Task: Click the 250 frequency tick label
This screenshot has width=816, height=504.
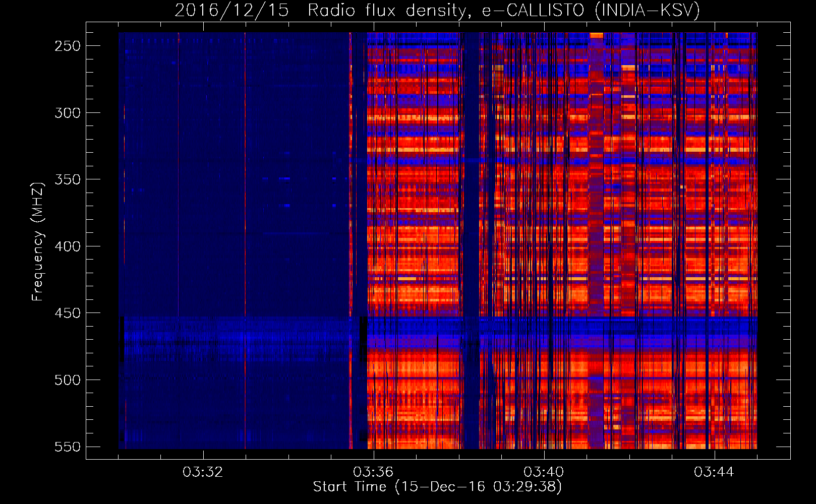Action: (x=68, y=46)
